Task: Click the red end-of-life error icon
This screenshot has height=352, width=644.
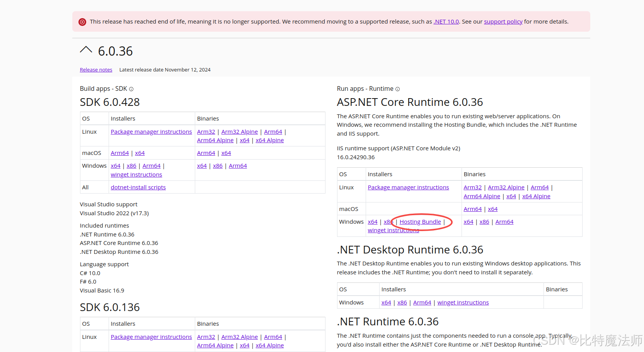Action: coord(82,22)
